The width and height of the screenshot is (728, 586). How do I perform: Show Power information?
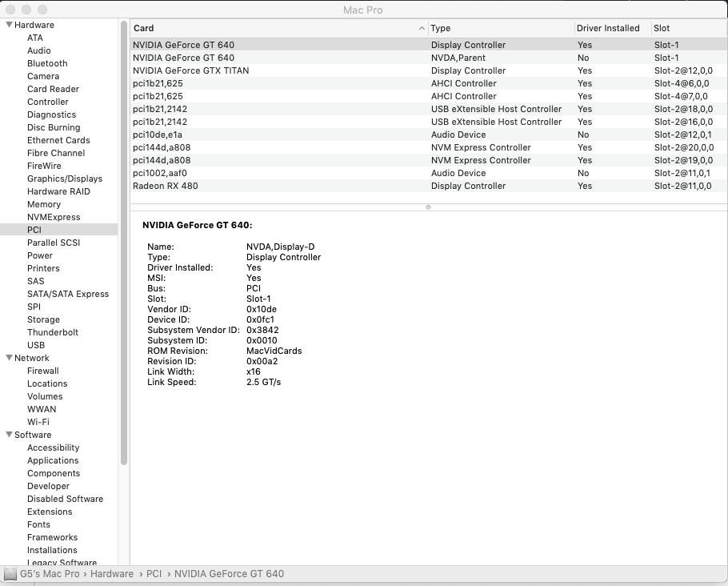pyautogui.click(x=40, y=255)
